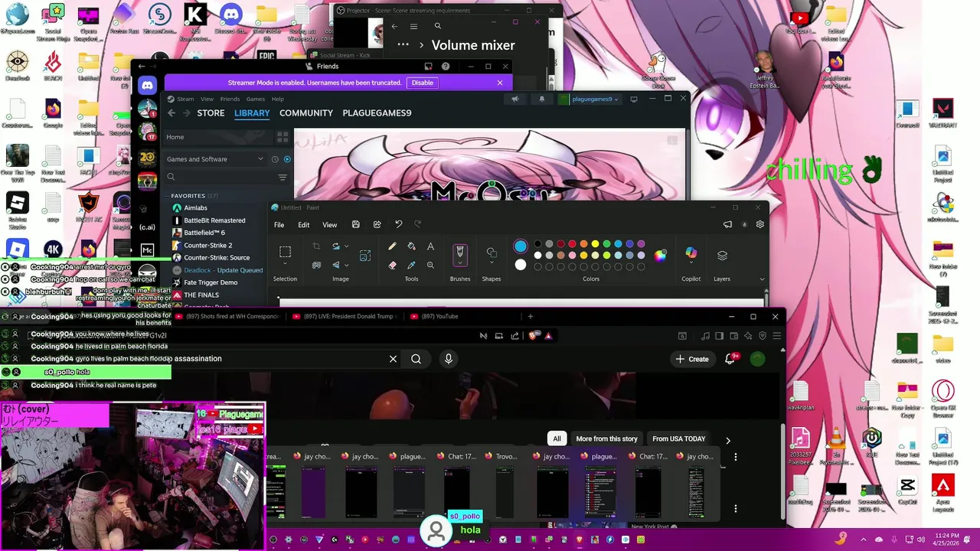
Task: Select the From USA TODAY chip
Action: (678, 439)
